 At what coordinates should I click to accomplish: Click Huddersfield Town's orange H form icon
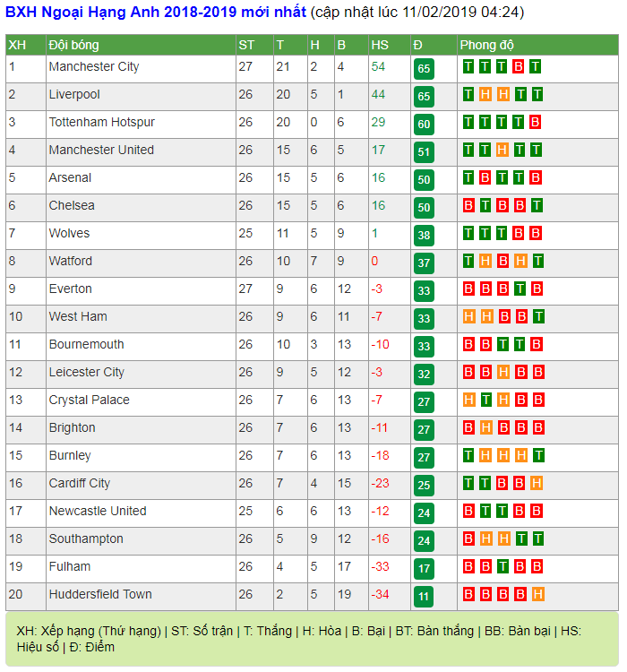pyautogui.click(x=537, y=594)
